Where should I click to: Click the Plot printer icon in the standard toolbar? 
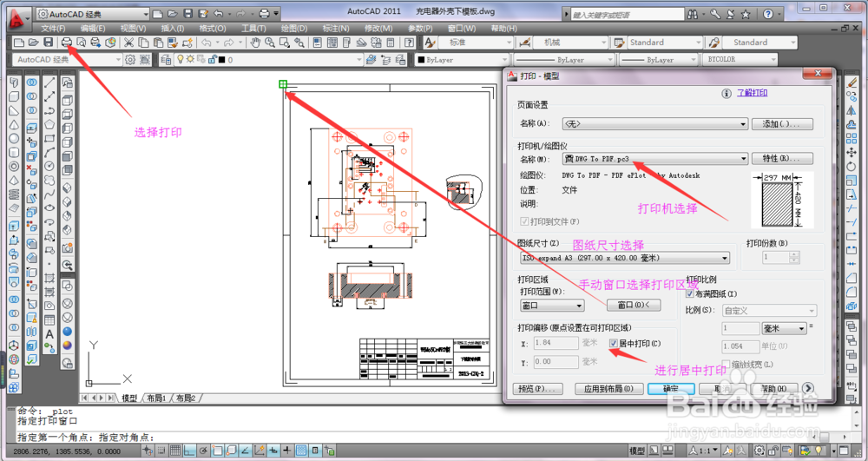(x=67, y=42)
